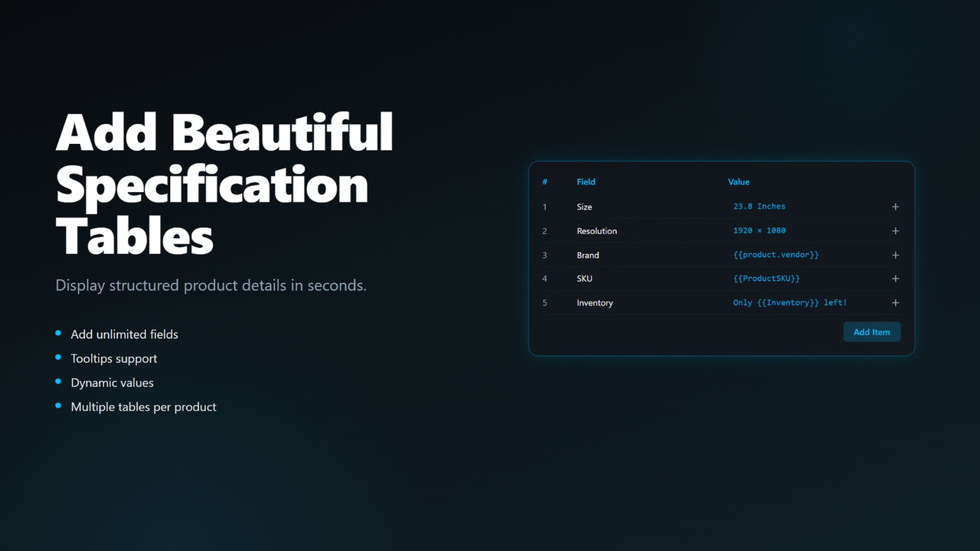
Task: Click the plus icon in the Size row
Action: [x=895, y=207]
